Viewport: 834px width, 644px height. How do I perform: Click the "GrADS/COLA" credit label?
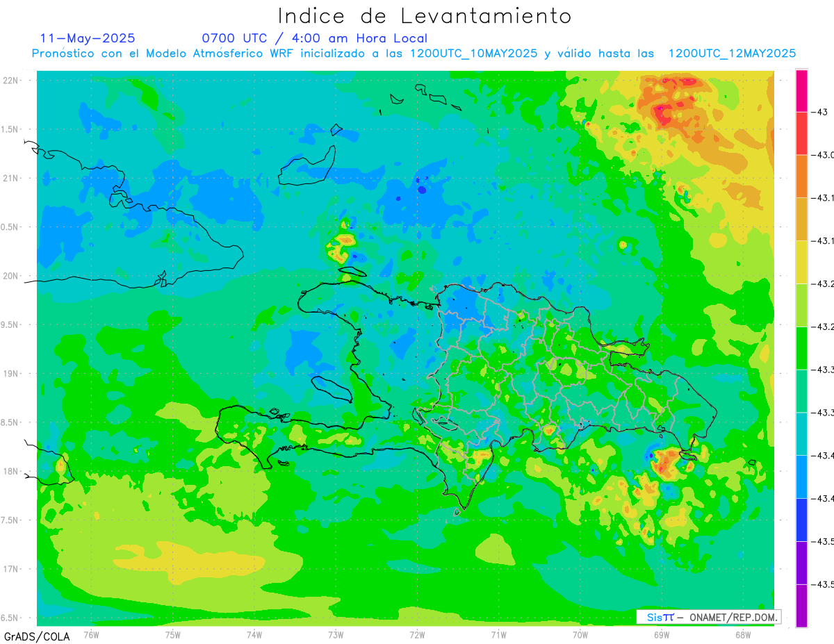point(37,636)
